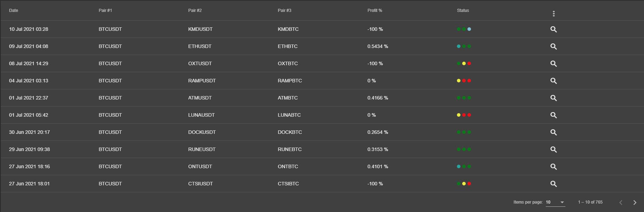This screenshot has height=212, width=644.
Task: Open details for the KMDUSDT trade row
Action: click(x=553, y=29)
